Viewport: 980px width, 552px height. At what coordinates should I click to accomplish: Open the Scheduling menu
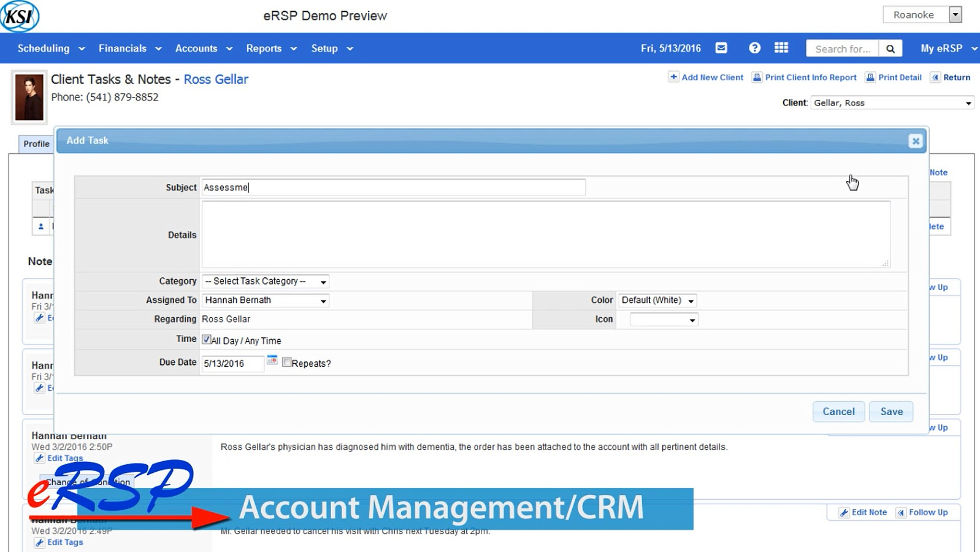(x=51, y=48)
